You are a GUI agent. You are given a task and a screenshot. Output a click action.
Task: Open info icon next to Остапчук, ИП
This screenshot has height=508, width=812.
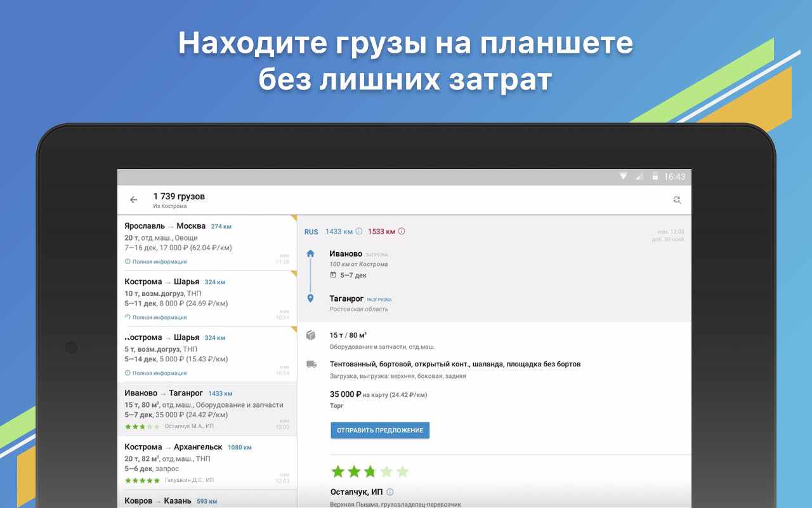(390, 492)
